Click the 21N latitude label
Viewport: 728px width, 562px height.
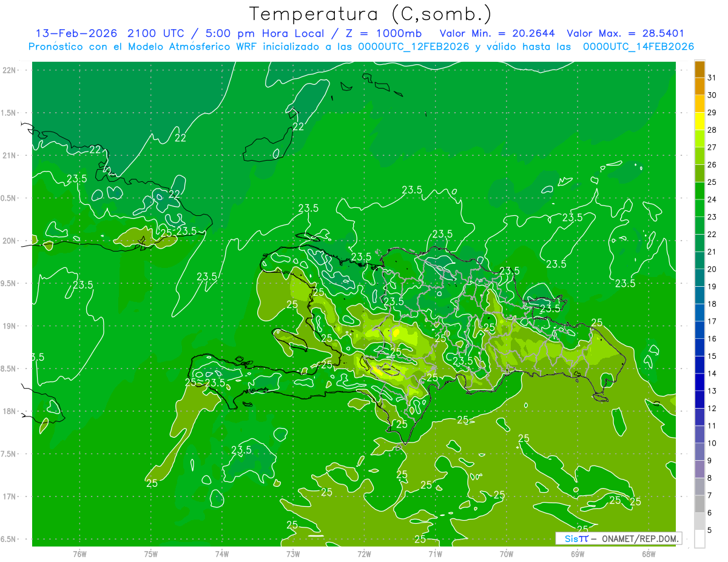(10, 155)
